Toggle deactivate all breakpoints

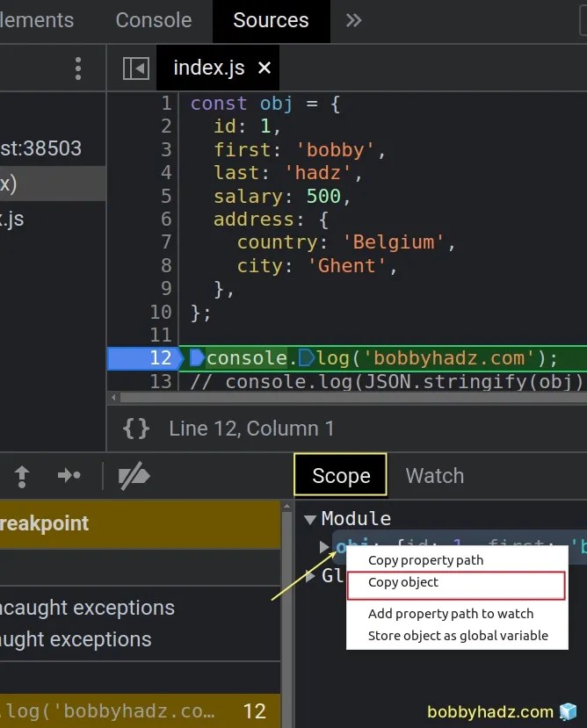coord(134,475)
